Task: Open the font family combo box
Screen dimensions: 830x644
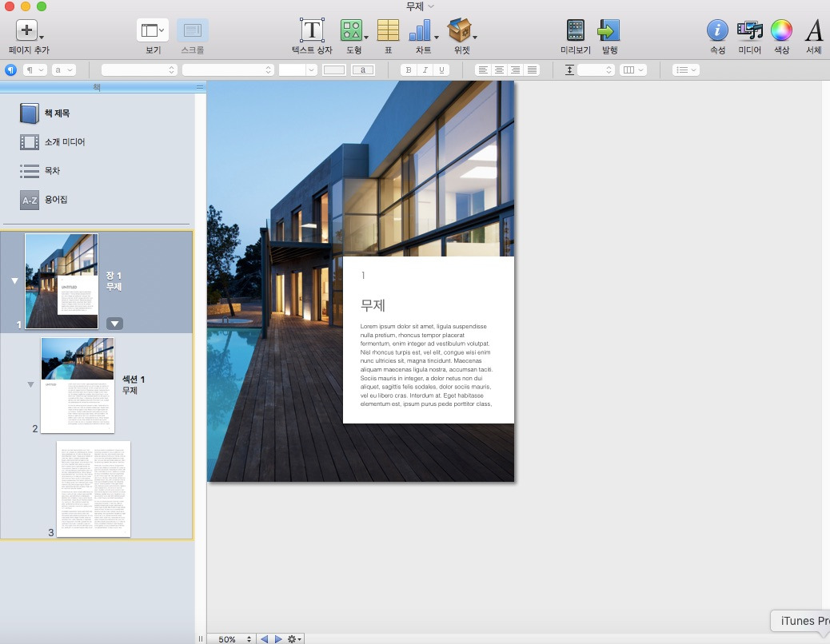Action: [x=138, y=70]
